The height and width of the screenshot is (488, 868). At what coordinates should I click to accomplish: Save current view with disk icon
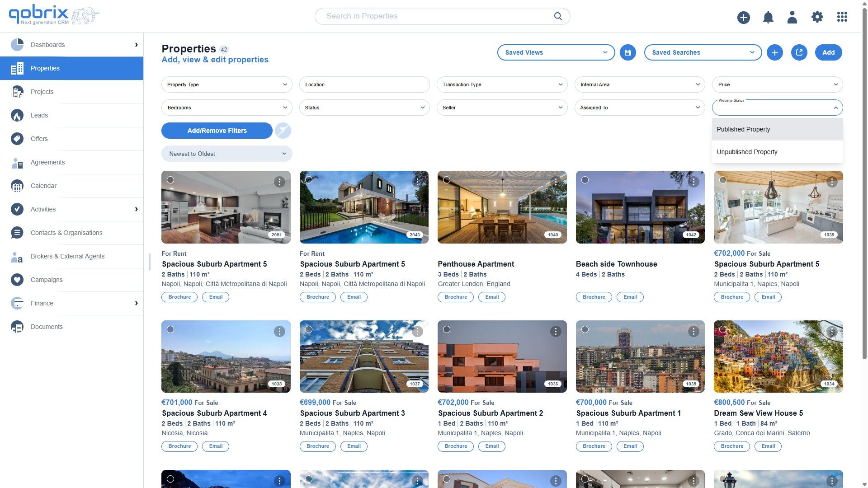click(x=627, y=52)
